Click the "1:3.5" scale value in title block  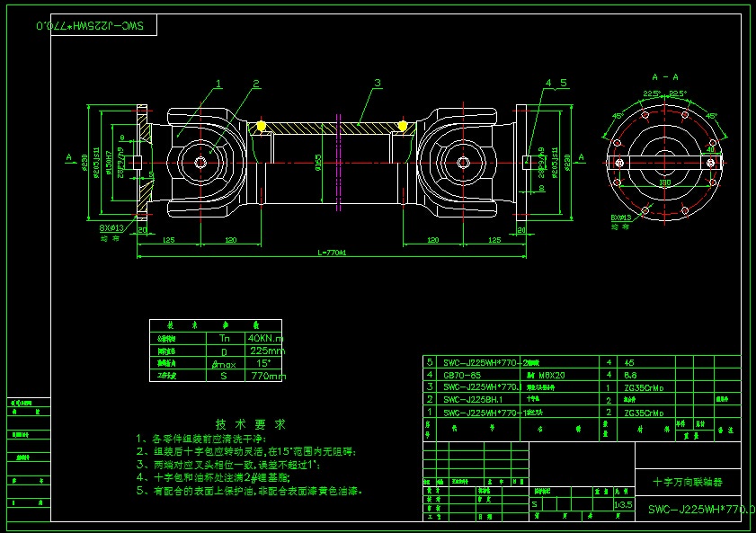[x=623, y=504]
